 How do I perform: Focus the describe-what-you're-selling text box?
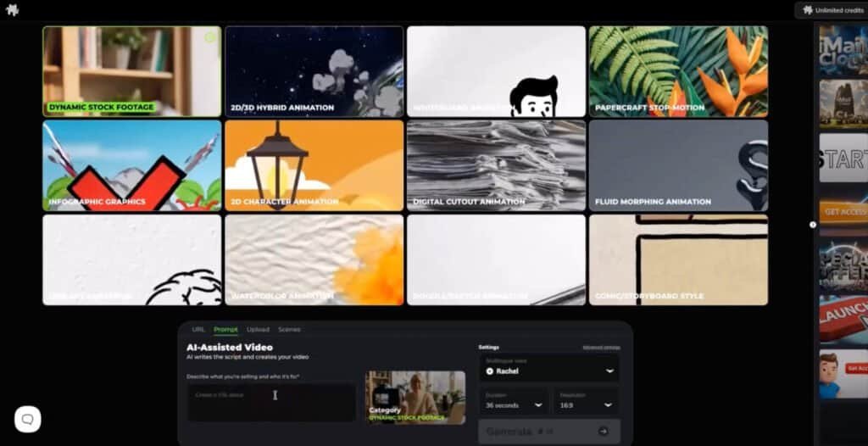coord(271,403)
